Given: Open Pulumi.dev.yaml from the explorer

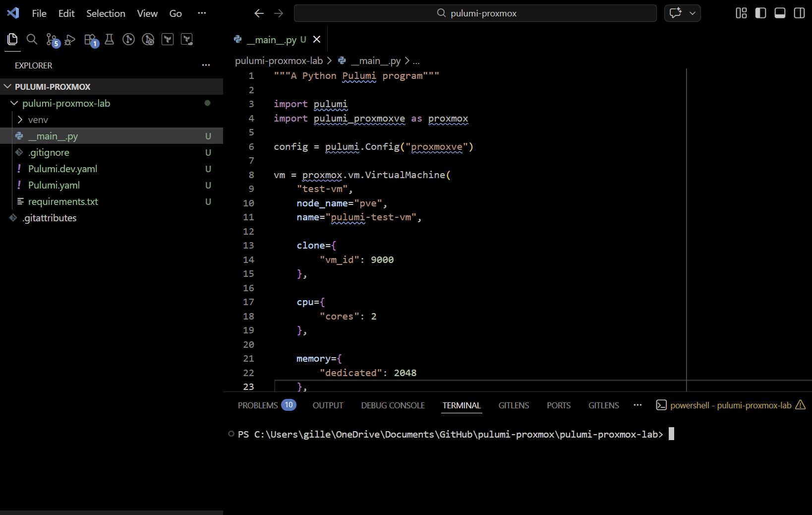Looking at the screenshot, I should (x=62, y=169).
